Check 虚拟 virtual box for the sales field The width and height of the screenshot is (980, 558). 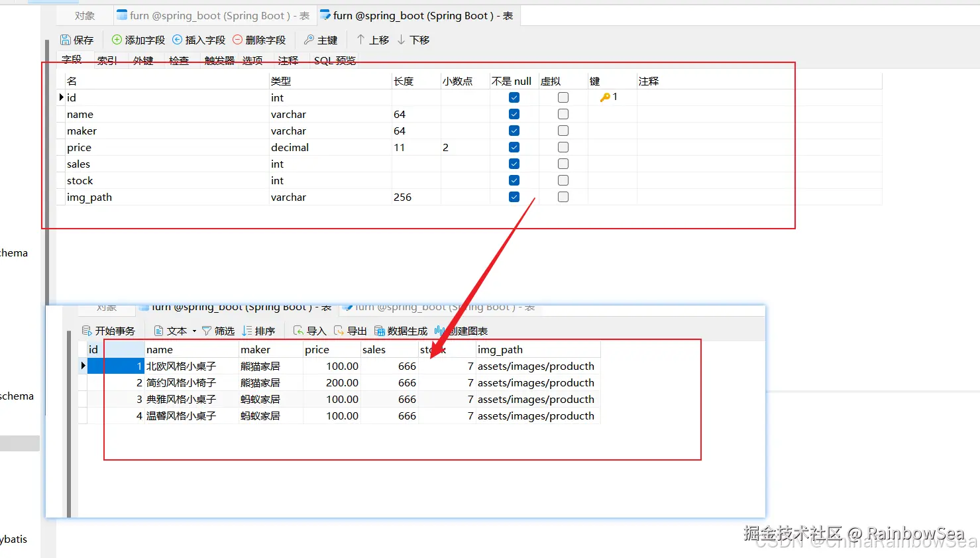click(563, 164)
